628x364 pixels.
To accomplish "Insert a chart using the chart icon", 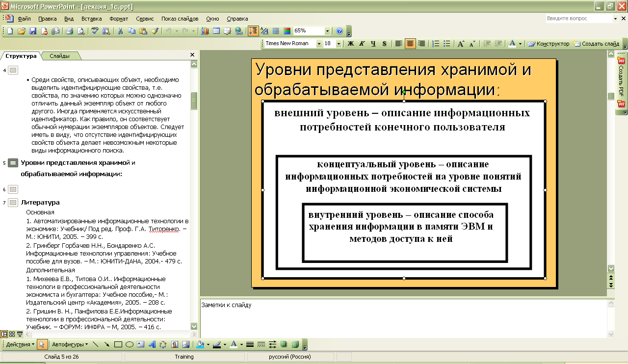I will (x=205, y=31).
